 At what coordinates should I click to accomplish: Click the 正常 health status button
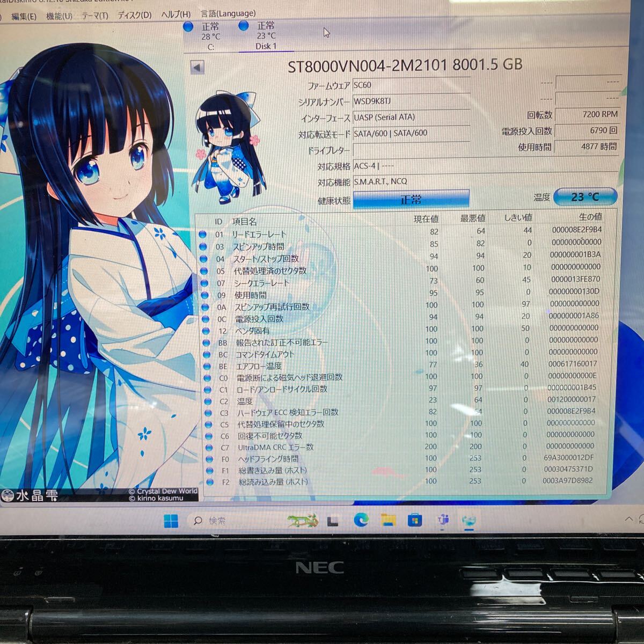point(411,200)
